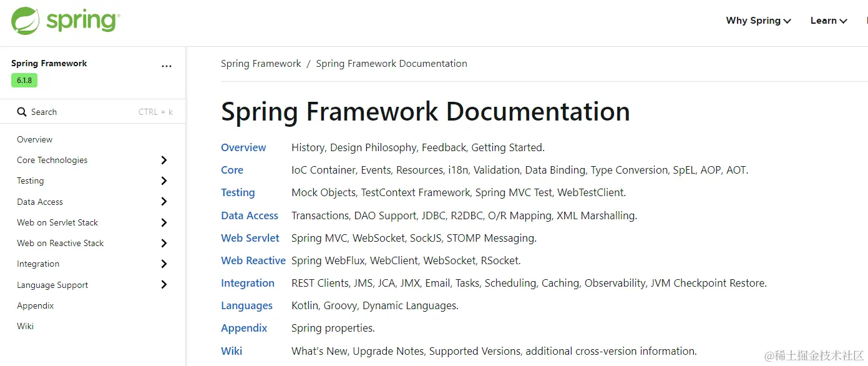Image resolution: width=868 pixels, height=366 pixels.
Task: Open the Overview link in content
Action: pos(243,147)
